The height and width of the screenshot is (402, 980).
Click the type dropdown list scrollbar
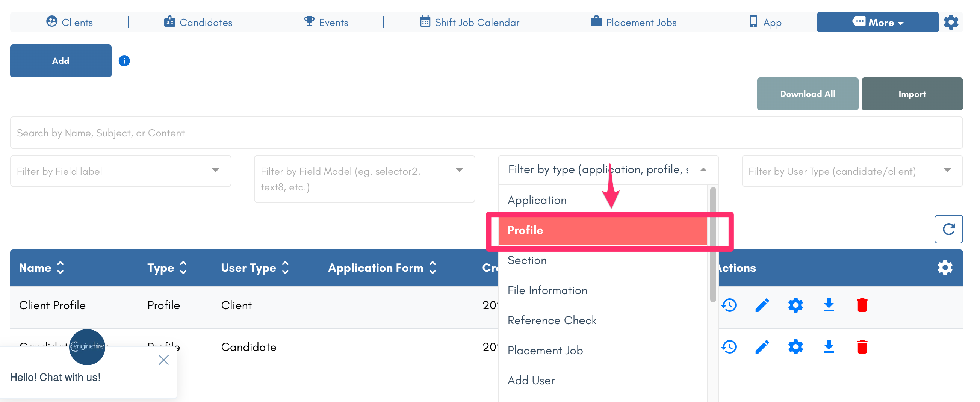coord(713,245)
